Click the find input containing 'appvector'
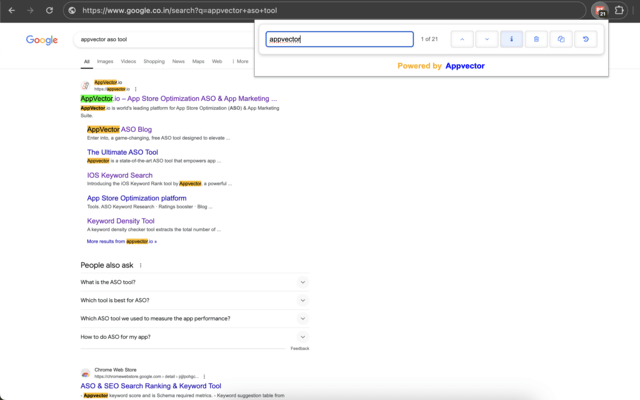This screenshot has width=640, height=400. [x=340, y=39]
